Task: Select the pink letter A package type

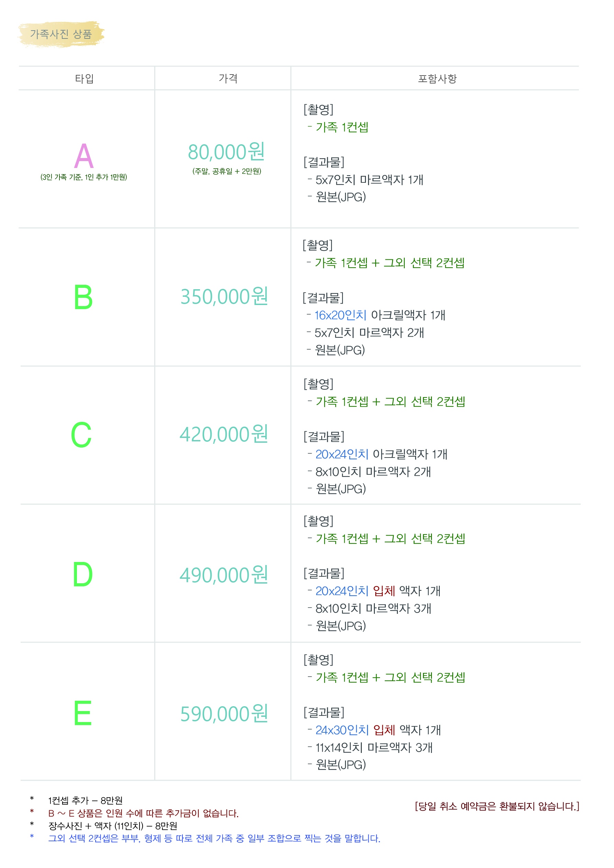Action: [83, 156]
